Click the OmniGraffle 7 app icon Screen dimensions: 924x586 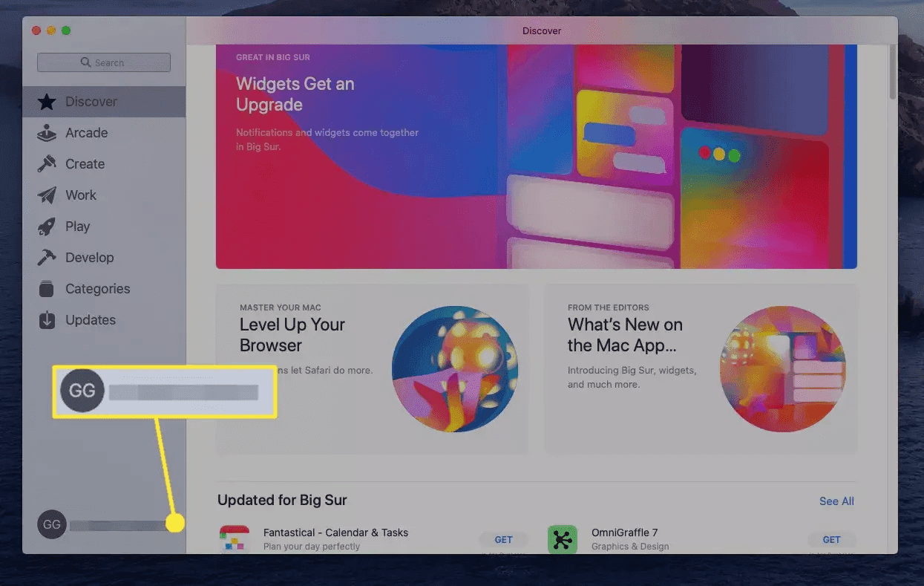pos(563,539)
